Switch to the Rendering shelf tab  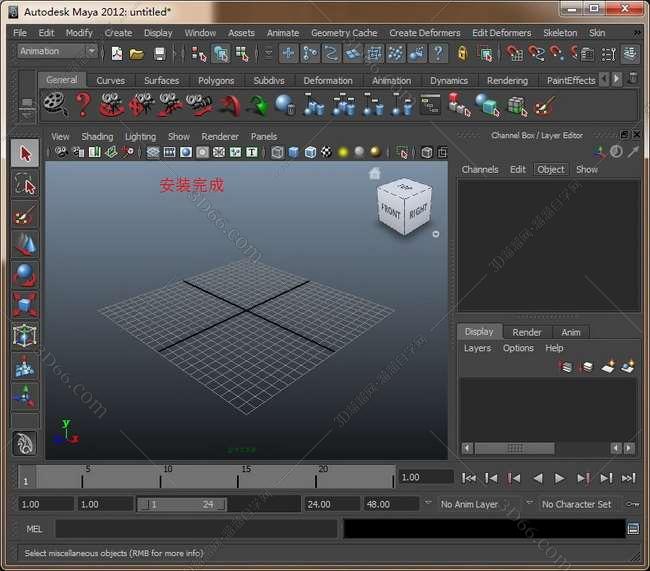[x=507, y=80]
